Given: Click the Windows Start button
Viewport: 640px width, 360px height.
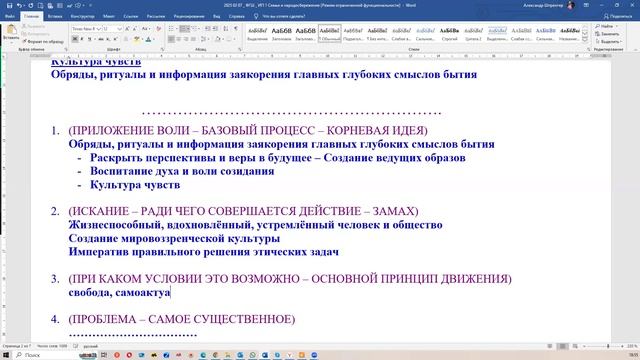Looking at the screenshot, I should point(6,355).
